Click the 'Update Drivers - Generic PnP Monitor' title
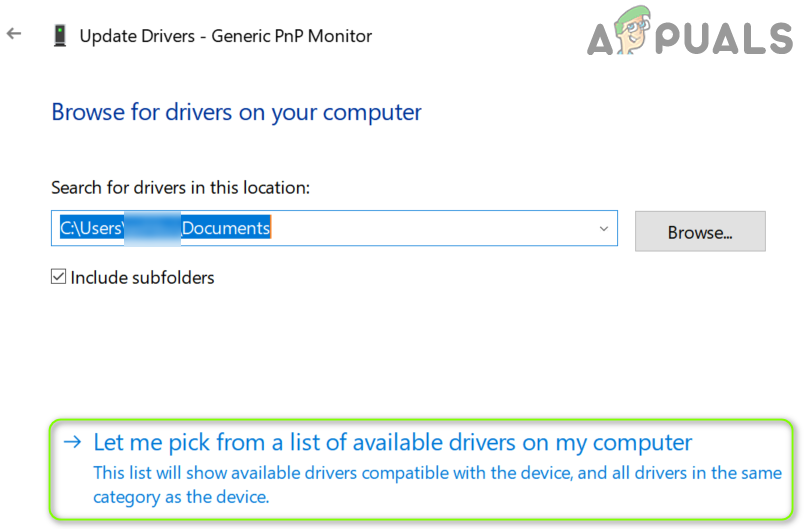This screenshot has height=529, width=804. (225, 36)
